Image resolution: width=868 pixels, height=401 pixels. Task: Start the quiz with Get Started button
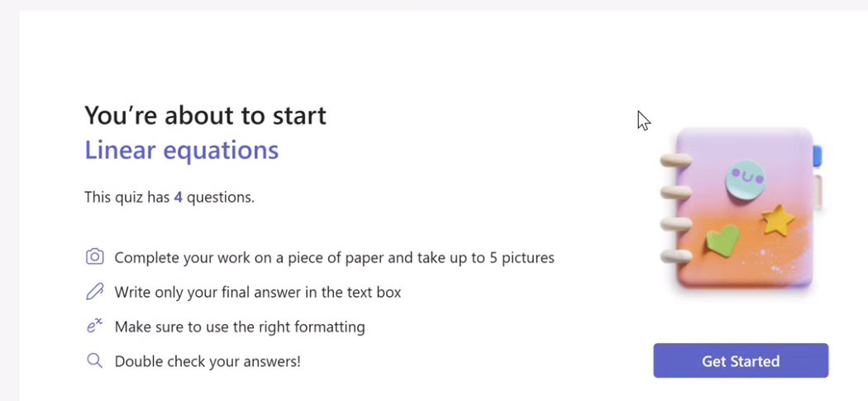[x=741, y=360]
